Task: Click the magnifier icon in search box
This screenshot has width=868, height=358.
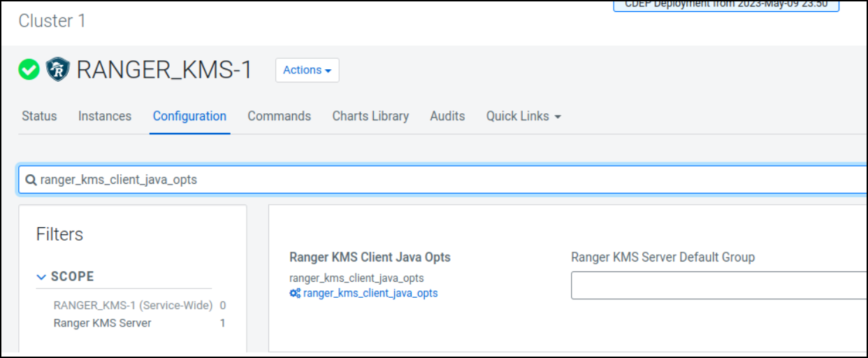Action: [x=31, y=180]
